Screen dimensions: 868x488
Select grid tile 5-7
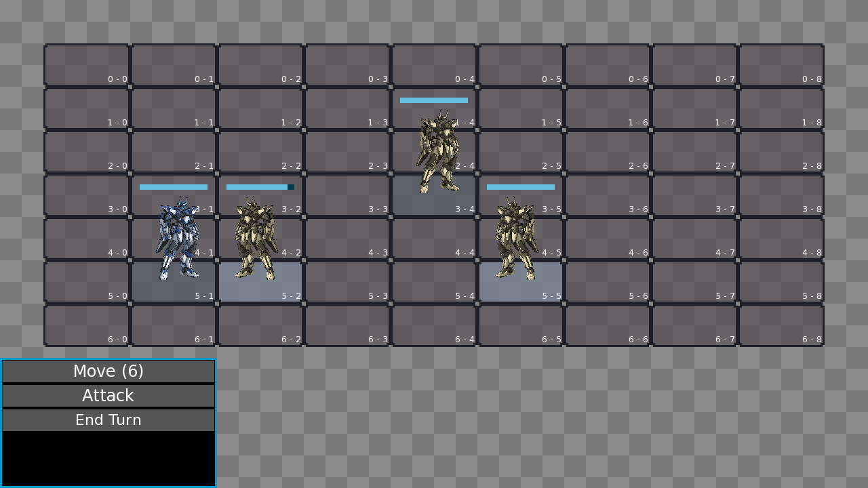pos(694,282)
